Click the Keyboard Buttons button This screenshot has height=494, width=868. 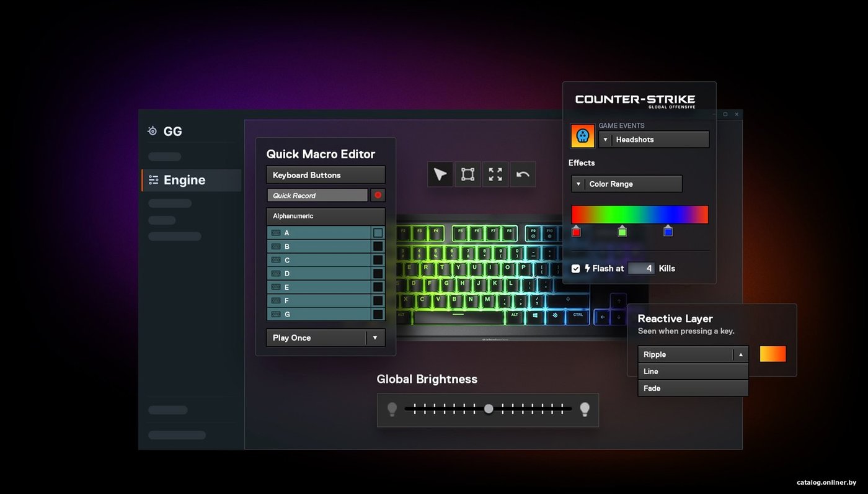pyautogui.click(x=325, y=175)
